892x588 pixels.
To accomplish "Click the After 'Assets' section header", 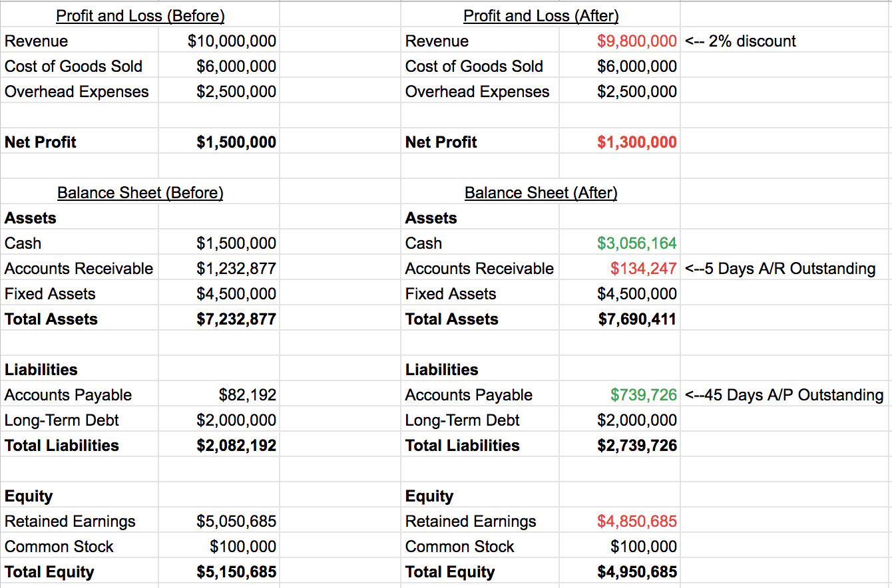I will point(431,218).
